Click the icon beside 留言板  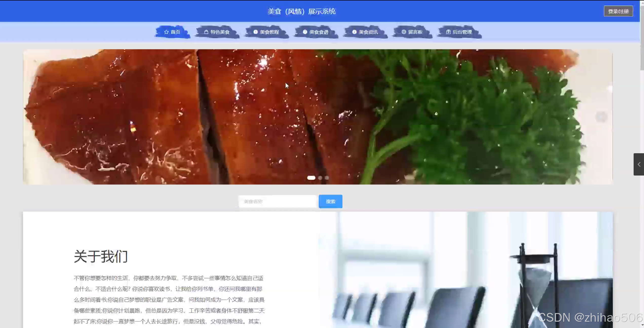[404, 32]
